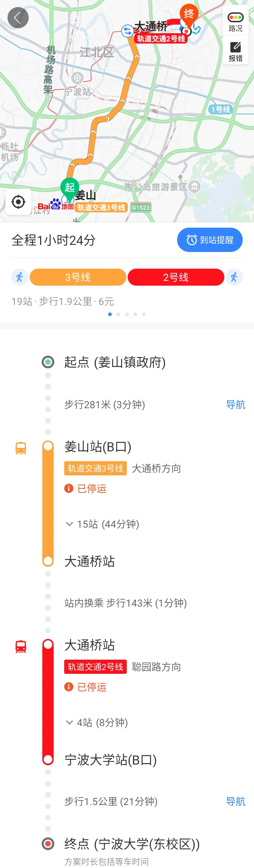Tap the 全程1小时24分 summary text

click(x=53, y=240)
